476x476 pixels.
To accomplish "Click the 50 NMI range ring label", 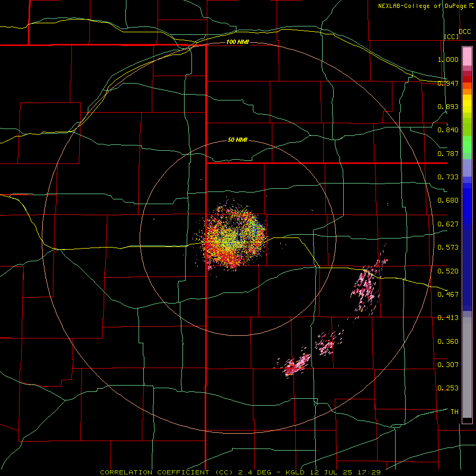I will tap(237, 140).
